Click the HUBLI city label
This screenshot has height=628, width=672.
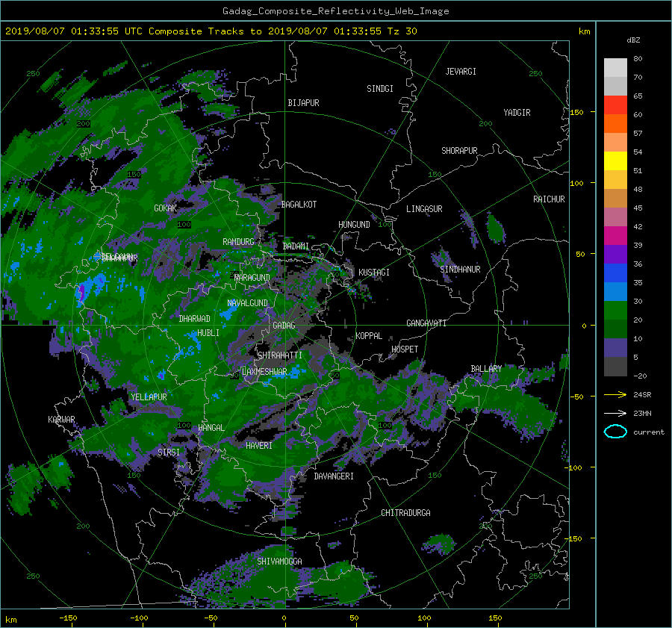(208, 333)
